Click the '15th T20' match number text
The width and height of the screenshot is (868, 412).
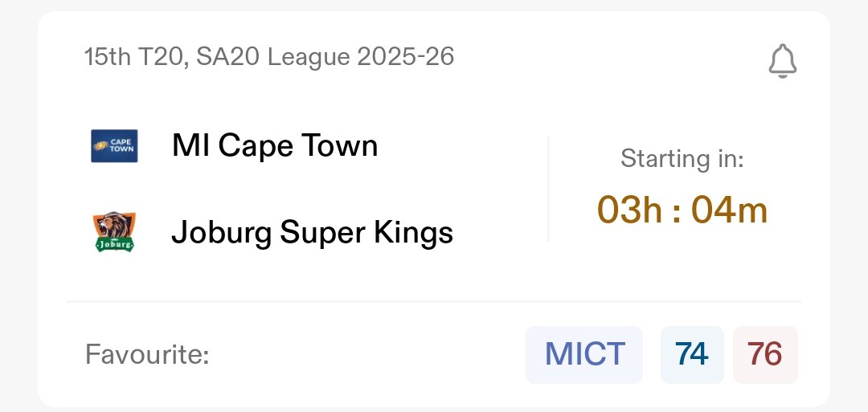point(132,57)
